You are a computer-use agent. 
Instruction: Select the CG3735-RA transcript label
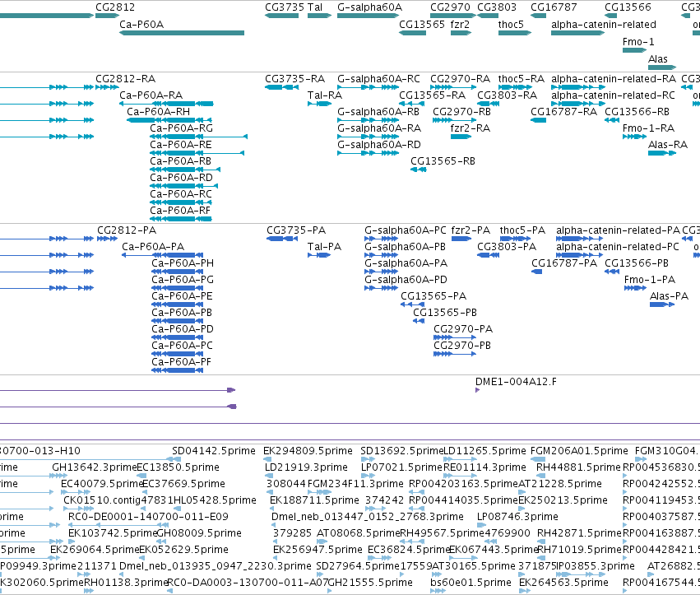point(294,79)
